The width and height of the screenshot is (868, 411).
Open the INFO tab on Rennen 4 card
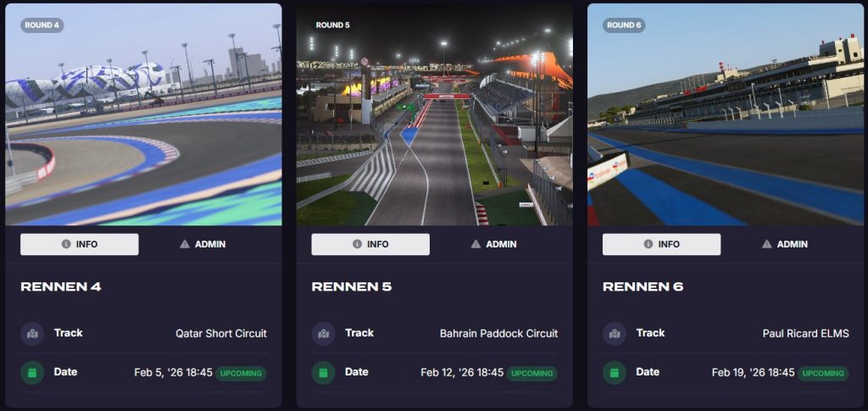[x=80, y=244]
